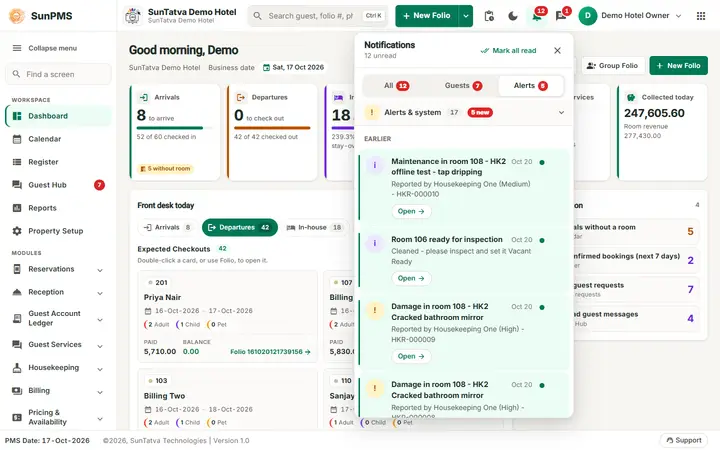This screenshot has width=720, height=450.
Task: Click the Support button
Action: pyautogui.click(x=683, y=440)
